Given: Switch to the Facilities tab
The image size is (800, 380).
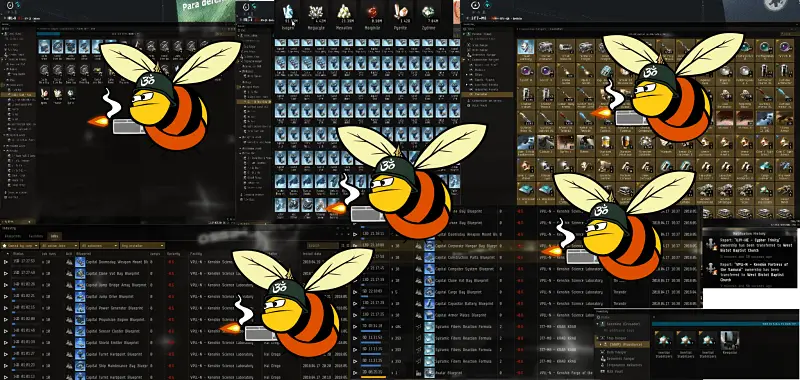Looking at the screenshot, I should (x=36, y=236).
